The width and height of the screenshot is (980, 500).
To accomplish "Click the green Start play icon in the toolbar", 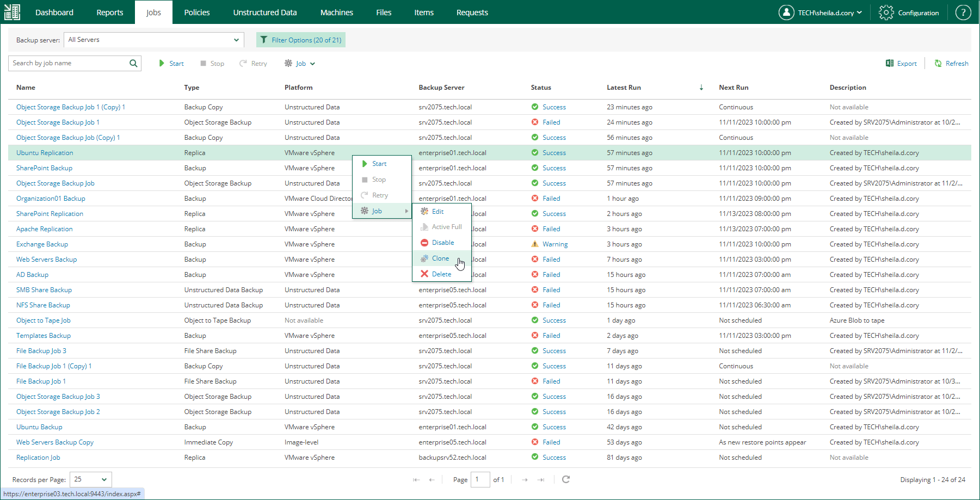I will [161, 63].
